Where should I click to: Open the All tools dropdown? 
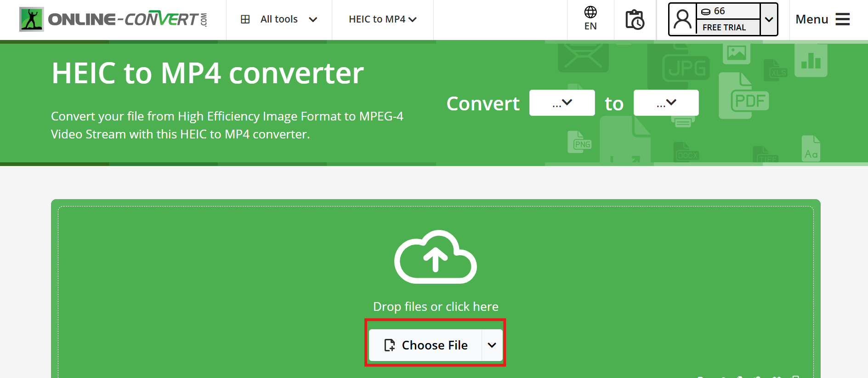(279, 19)
